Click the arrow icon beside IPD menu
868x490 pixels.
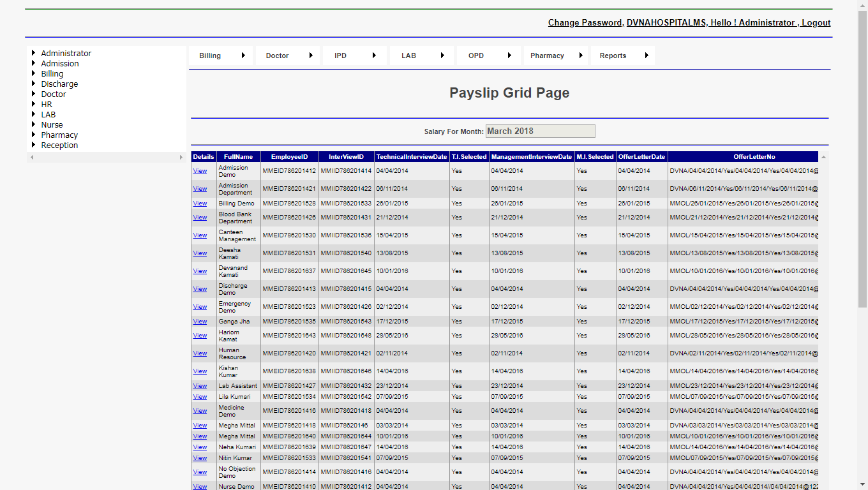[x=374, y=56]
